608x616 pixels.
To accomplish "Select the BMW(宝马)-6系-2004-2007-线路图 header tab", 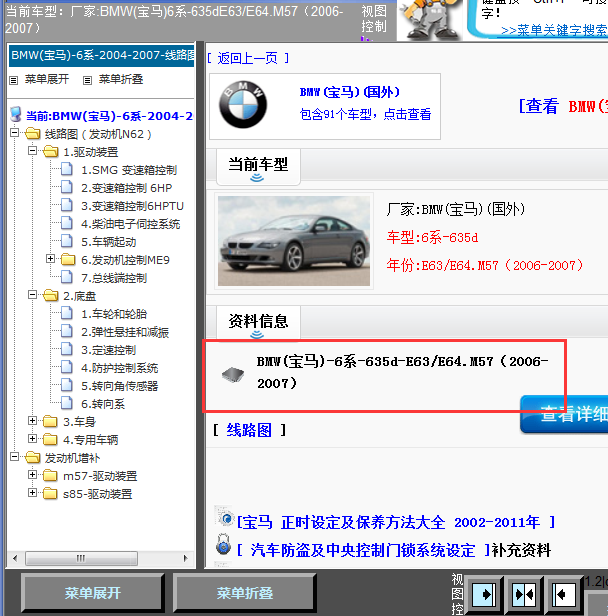I will tap(102, 55).
